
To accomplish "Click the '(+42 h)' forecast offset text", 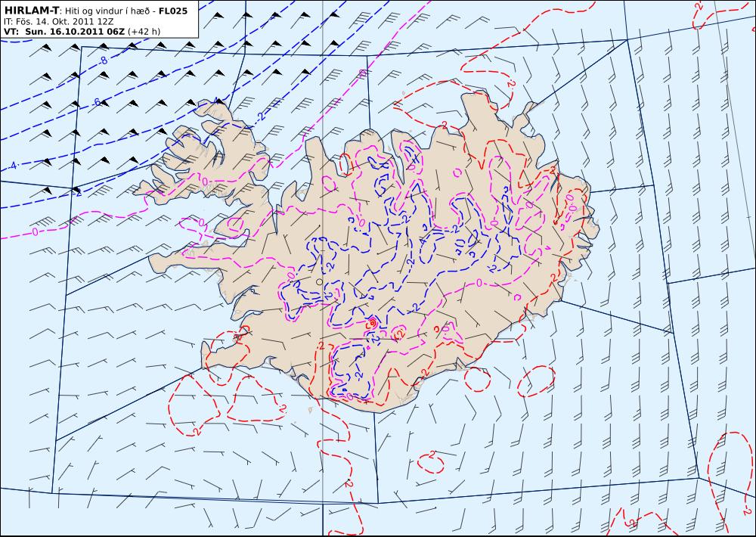I will pos(144,32).
